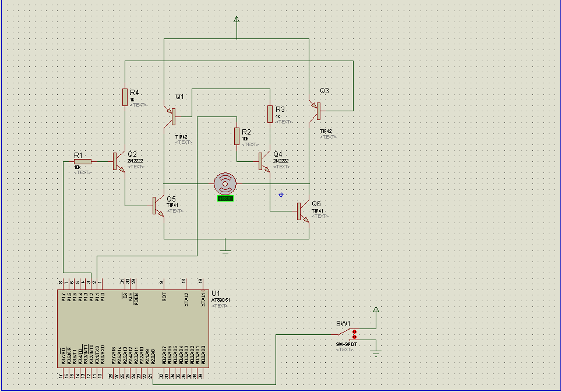Click resistor R4 body
This screenshot has height=392, width=561.
coord(125,97)
